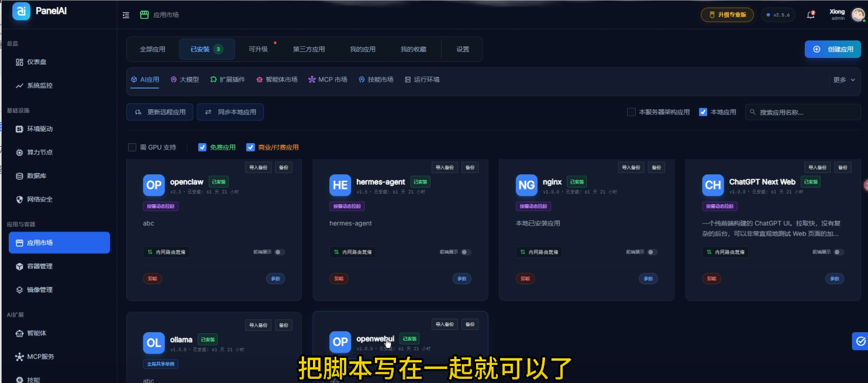Click 卸载 on the openclaw card

[153, 279]
